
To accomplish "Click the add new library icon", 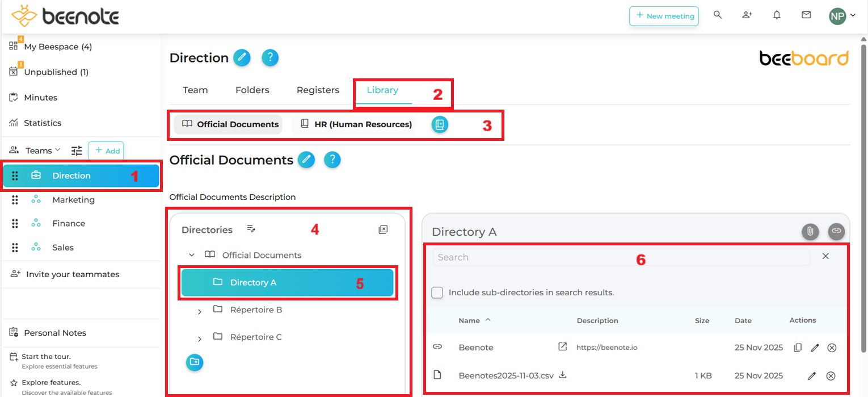I will point(440,124).
